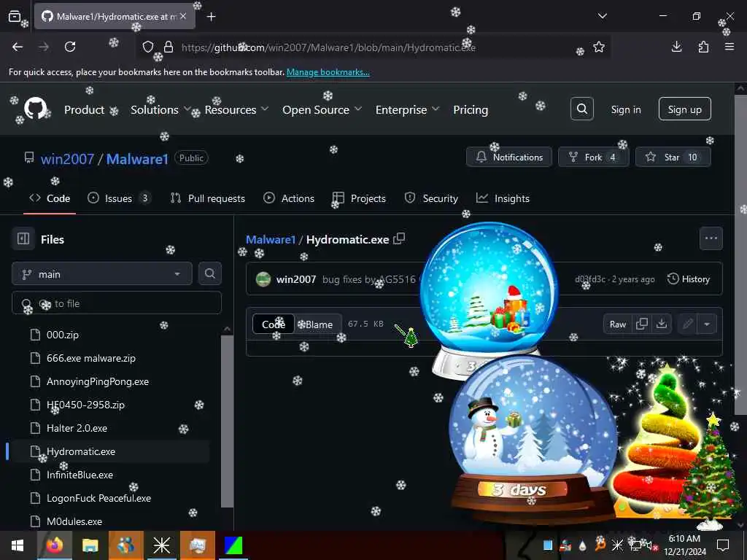Viewport: 747px width, 560px height.
Task: Open the Actions tab
Action: click(289, 198)
